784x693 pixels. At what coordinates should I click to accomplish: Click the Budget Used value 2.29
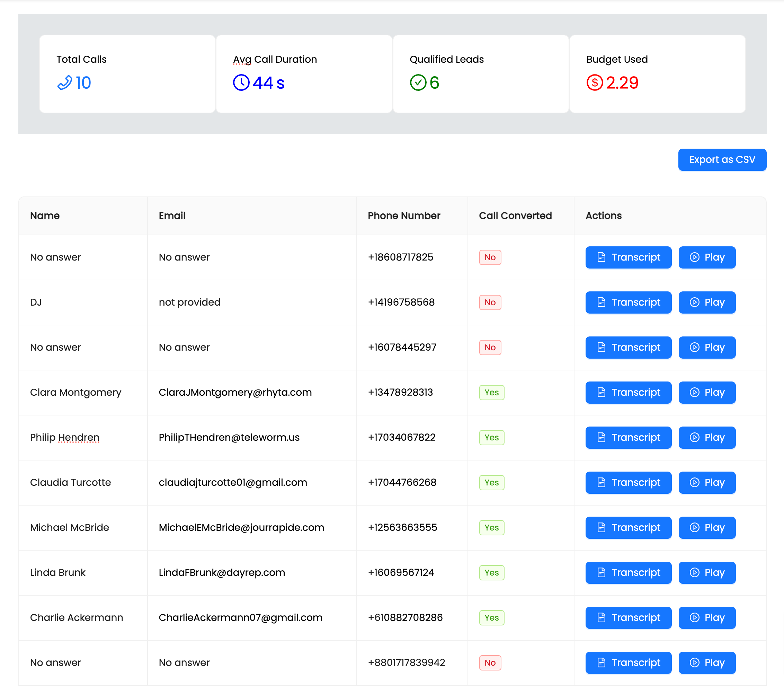point(622,83)
